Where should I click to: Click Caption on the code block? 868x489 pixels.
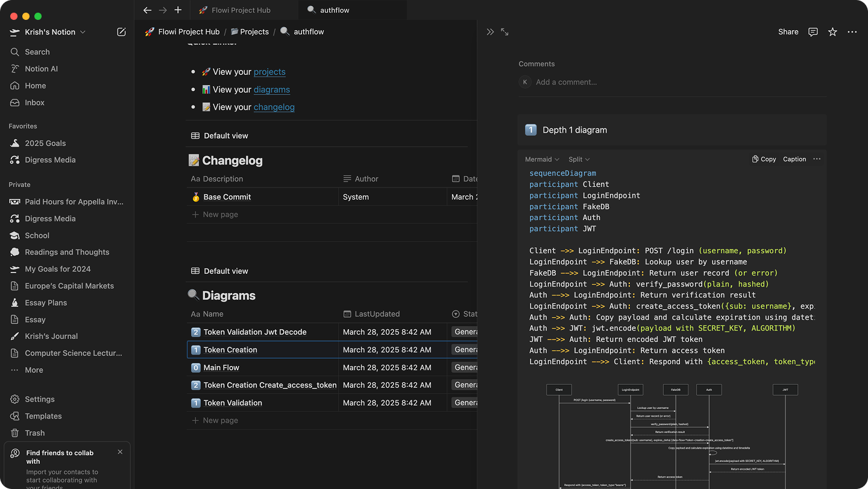[x=794, y=159]
